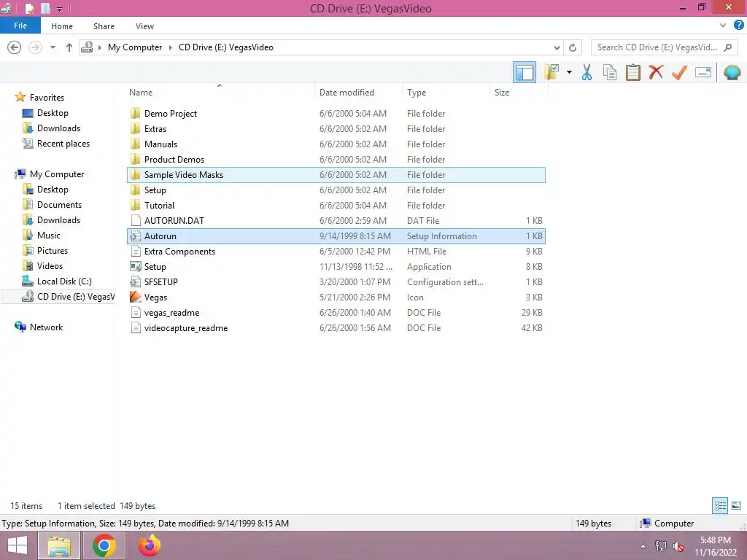Click the orange checkmark Properties icon
Screen dimensions: 747x560
679,72
